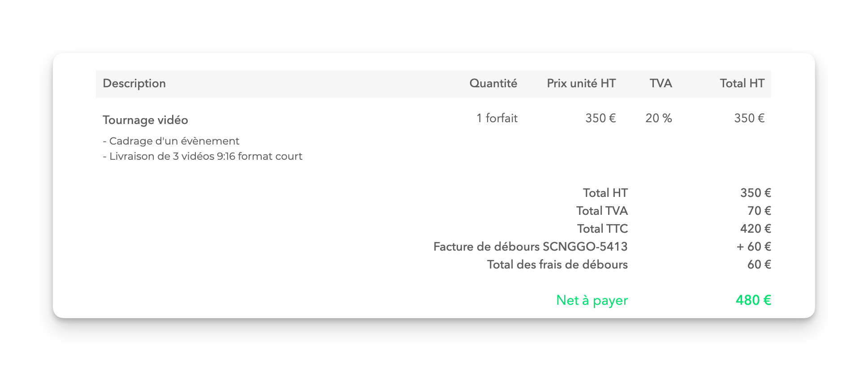The image size is (868, 371).
Task: Click the 420 € TTC amount
Action: tap(756, 229)
